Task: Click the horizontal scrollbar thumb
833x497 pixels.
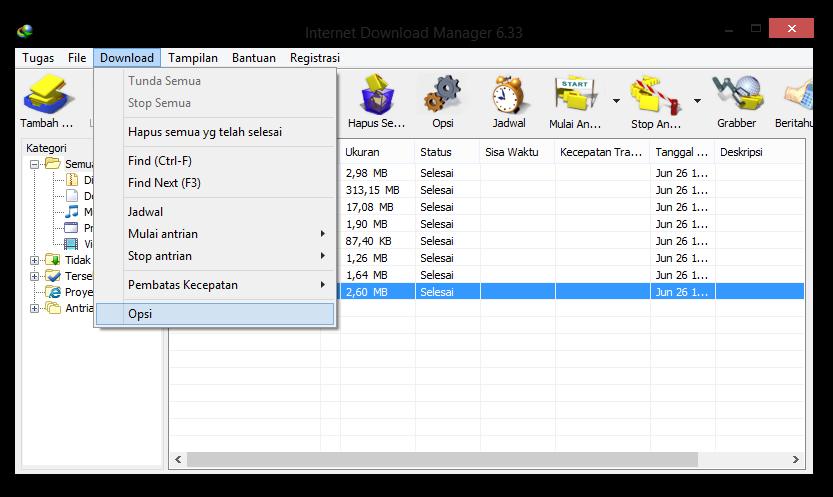Action: pos(442,459)
